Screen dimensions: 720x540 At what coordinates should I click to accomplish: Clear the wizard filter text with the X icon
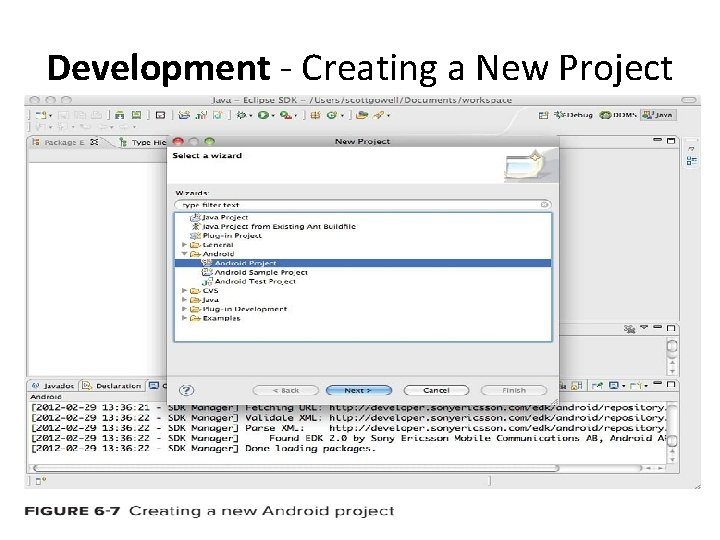[544, 204]
